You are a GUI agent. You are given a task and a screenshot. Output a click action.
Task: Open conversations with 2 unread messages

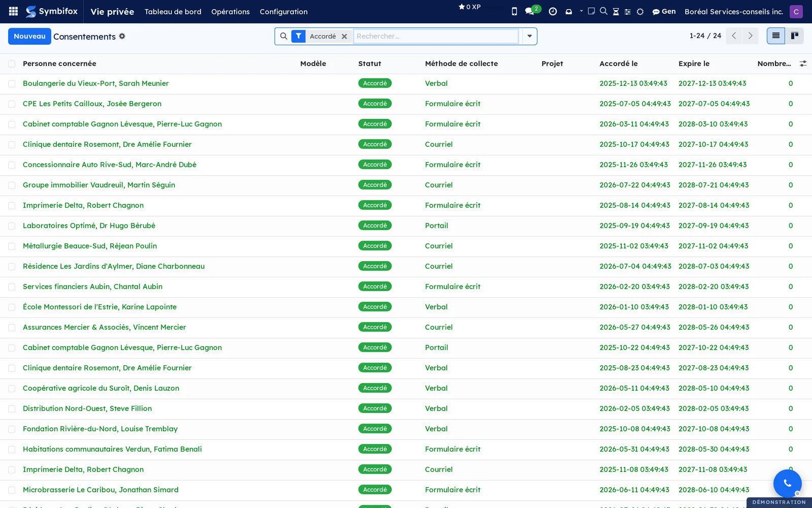click(x=532, y=11)
